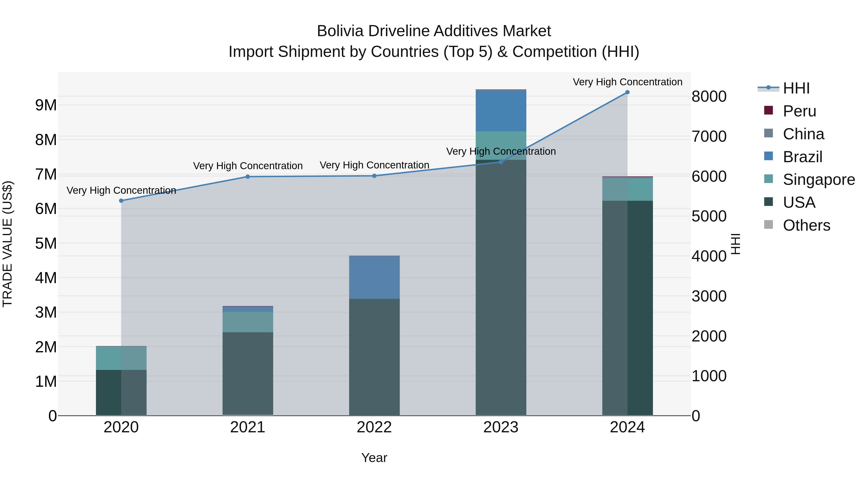Click the Peru maroon color swatch
This screenshot has width=868, height=488.
[769, 110]
